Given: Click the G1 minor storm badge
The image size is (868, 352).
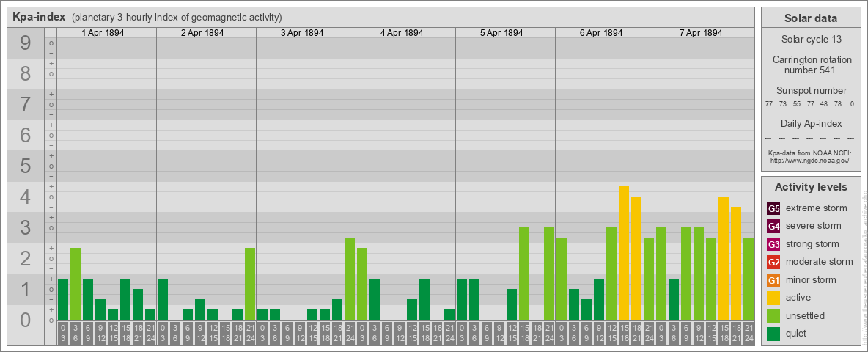Looking at the screenshot, I should 773,279.
